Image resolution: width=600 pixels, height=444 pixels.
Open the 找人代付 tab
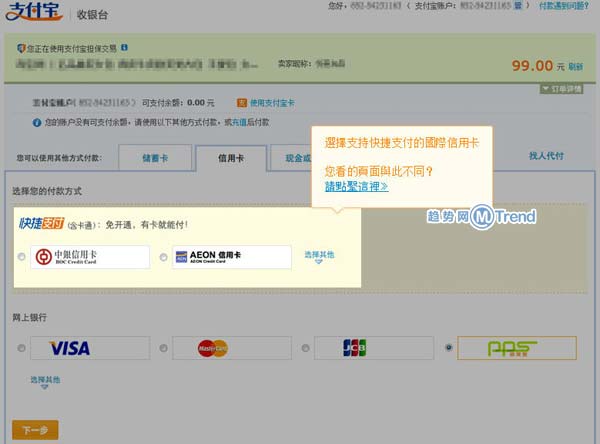(546, 156)
